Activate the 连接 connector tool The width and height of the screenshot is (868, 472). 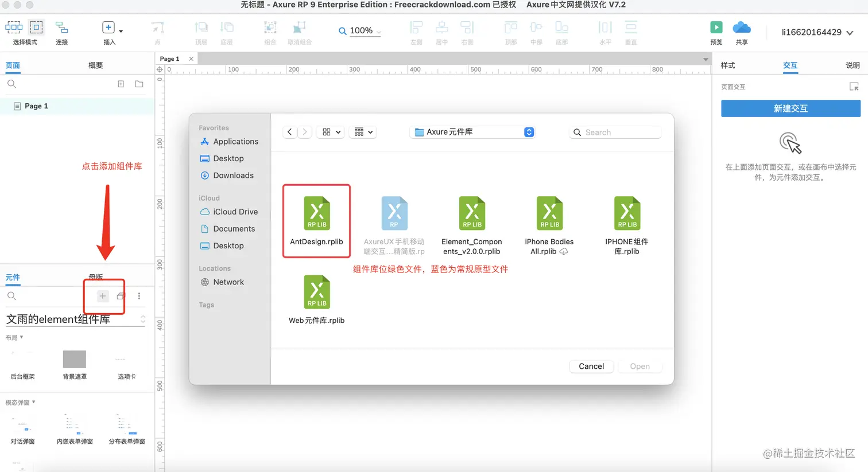61,27
